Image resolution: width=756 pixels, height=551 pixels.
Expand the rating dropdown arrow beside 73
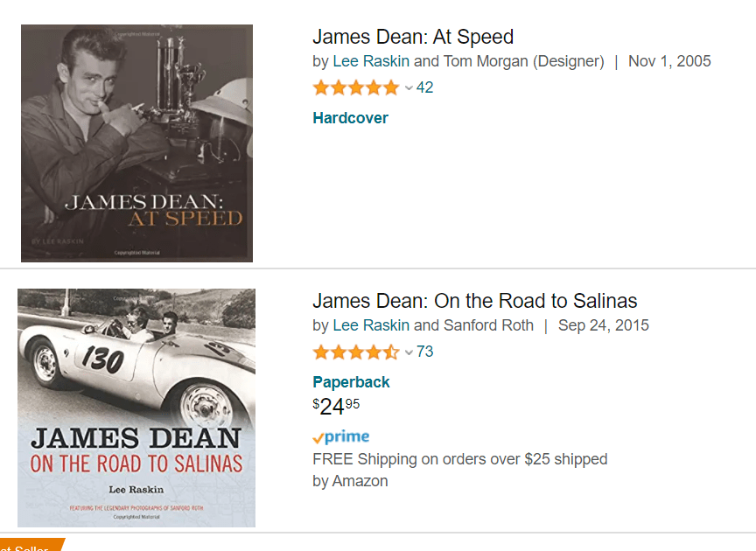[x=409, y=352]
